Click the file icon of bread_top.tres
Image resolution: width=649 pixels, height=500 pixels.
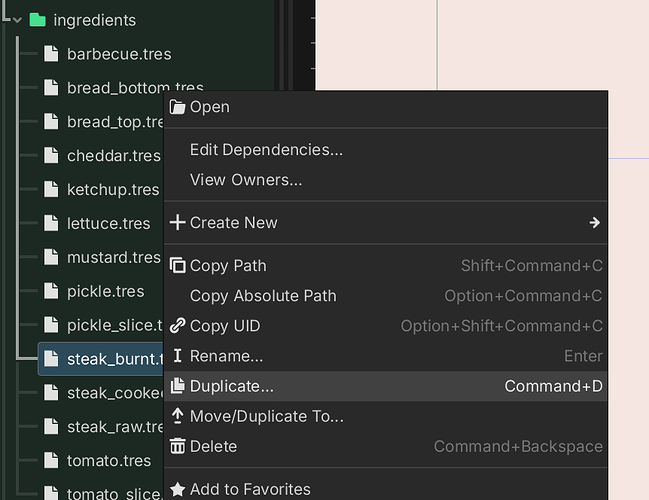click(x=51, y=121)
